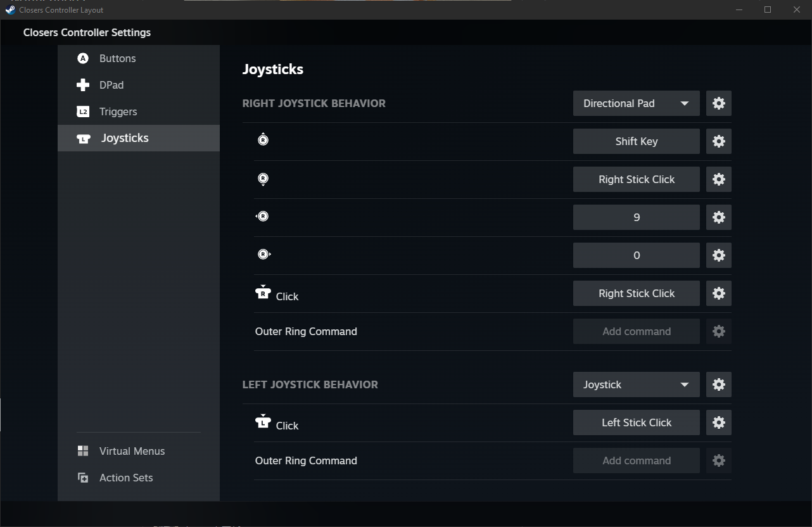Go to Action Sets
This screenshot has width=812, height=527.
click(x=126, y=478)
